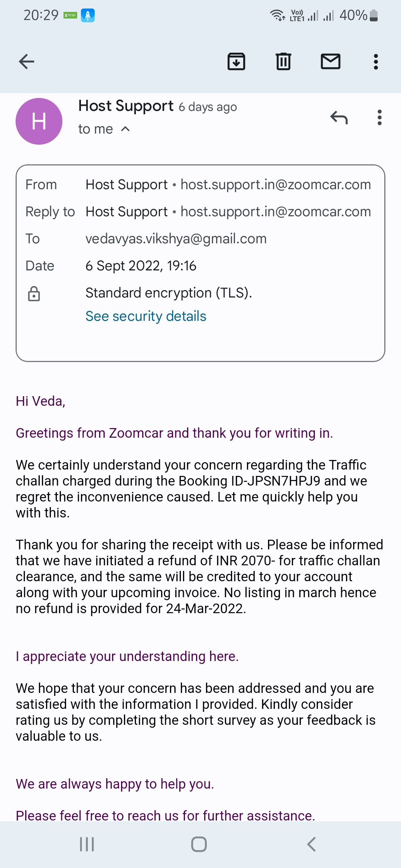Tap the encryption lock icon
401x868 pixels.
point(34,293)
